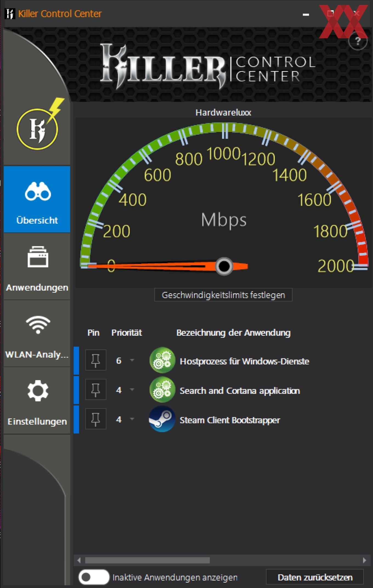Screen dimensions: 373x588
Task: Open the Übersicht overview tab
Action: [x=37, y=199]
